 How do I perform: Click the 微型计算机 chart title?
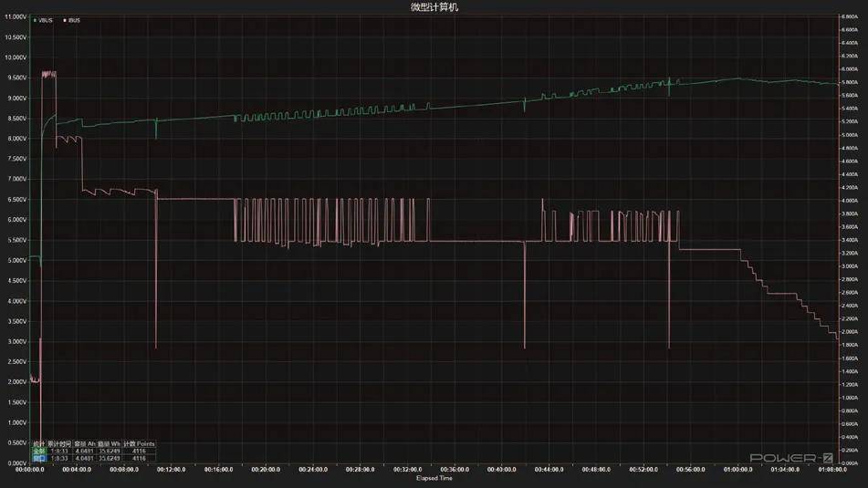(434, 6)
